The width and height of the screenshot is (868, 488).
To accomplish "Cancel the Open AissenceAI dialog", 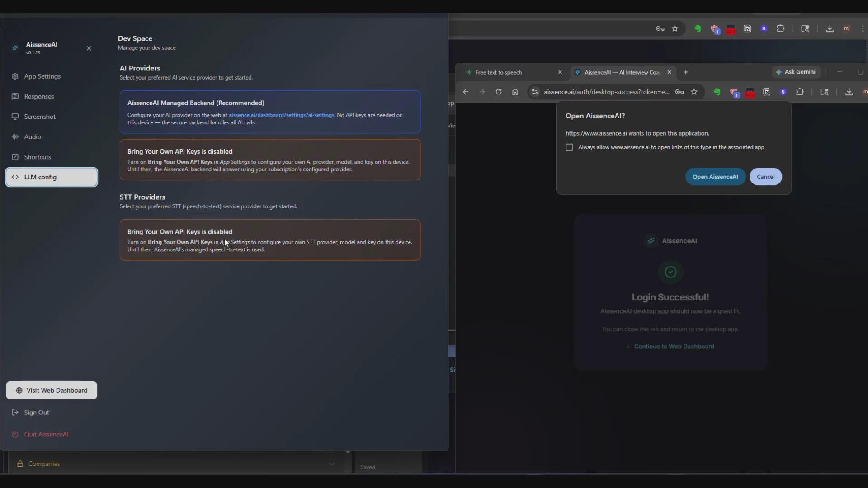I will [x=765, y=177].
